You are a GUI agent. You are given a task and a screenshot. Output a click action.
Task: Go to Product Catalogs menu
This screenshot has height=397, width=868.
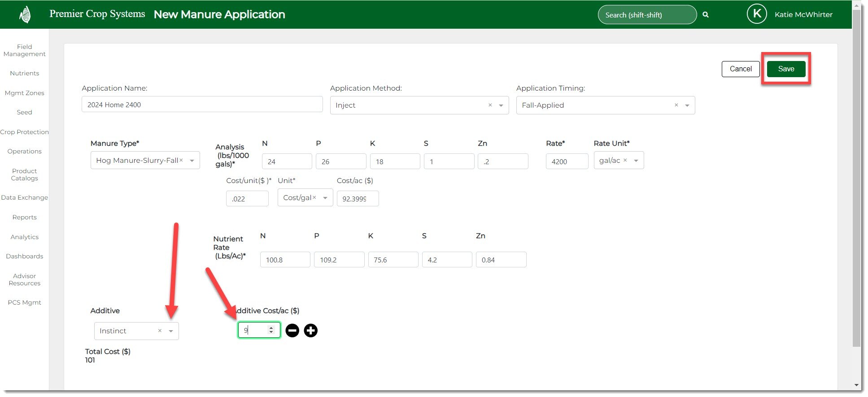(24, 175)
